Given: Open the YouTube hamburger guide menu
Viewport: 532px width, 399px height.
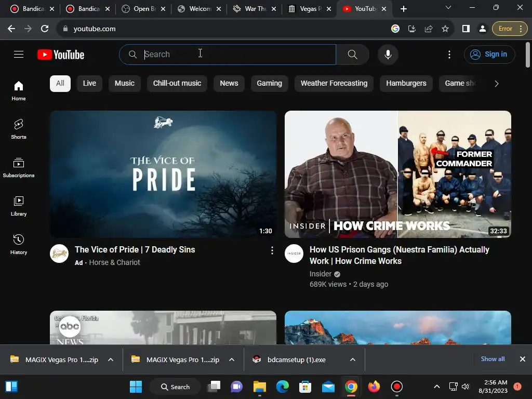Looking at the screenshot, I should pos(19,54).
